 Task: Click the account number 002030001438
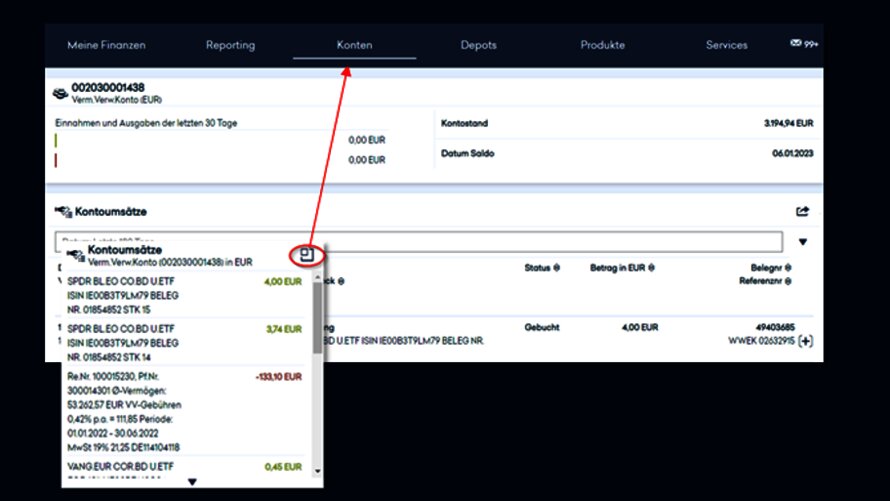108,87
